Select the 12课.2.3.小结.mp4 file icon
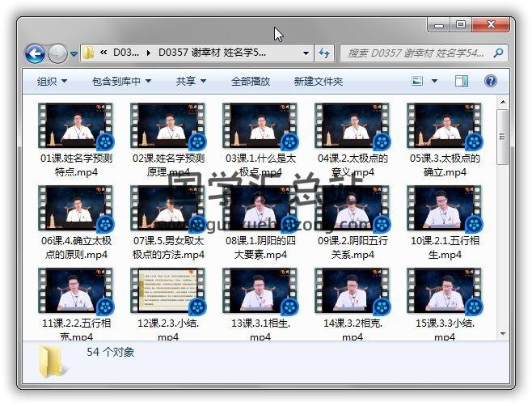 coord(168,291)
